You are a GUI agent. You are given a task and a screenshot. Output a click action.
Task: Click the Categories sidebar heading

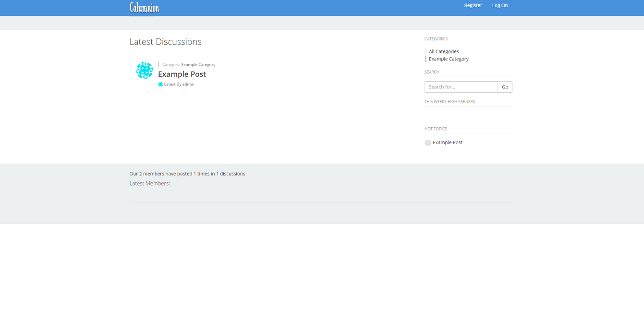tap(436, 39)
